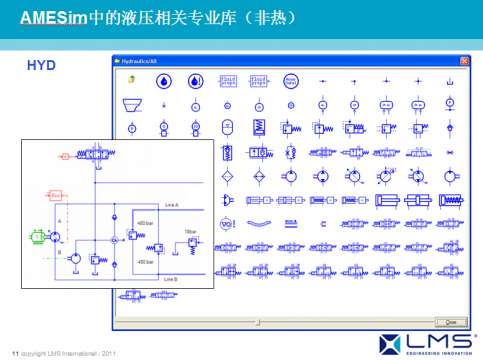Pick the bulk stiffness bar icon
The image size is (483, 360).
pyautogui.click(x=291, y=223)
